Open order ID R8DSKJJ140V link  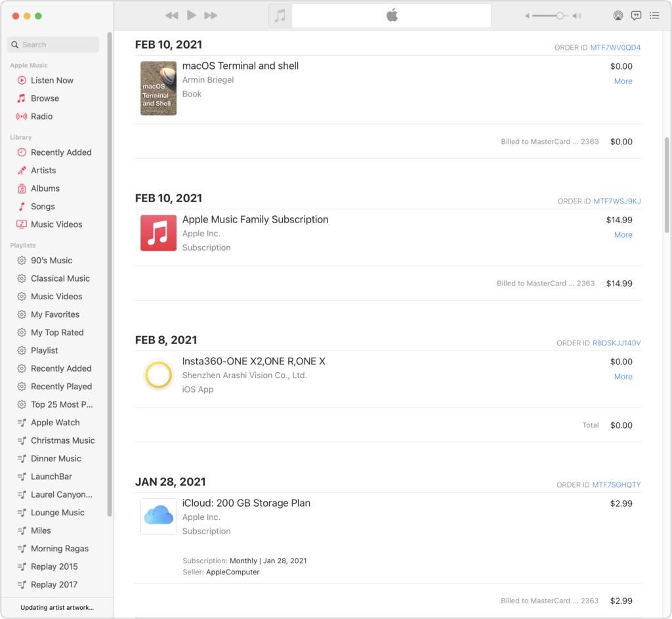pyautogui.click(x=616, y=343)
